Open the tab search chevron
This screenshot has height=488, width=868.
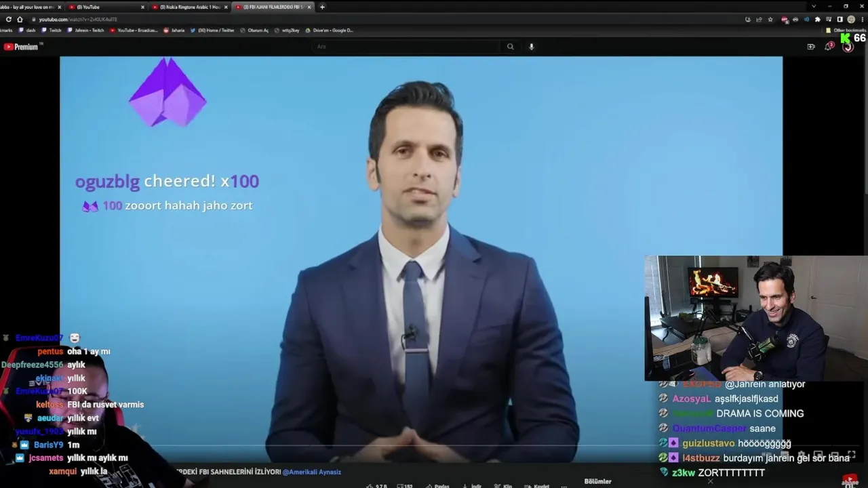tap(814, 6)
